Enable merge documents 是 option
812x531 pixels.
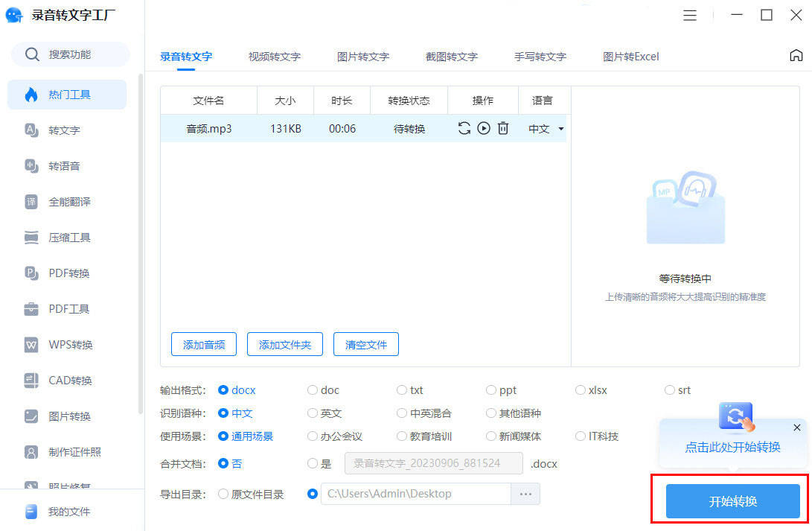click(x=319, y=464)
